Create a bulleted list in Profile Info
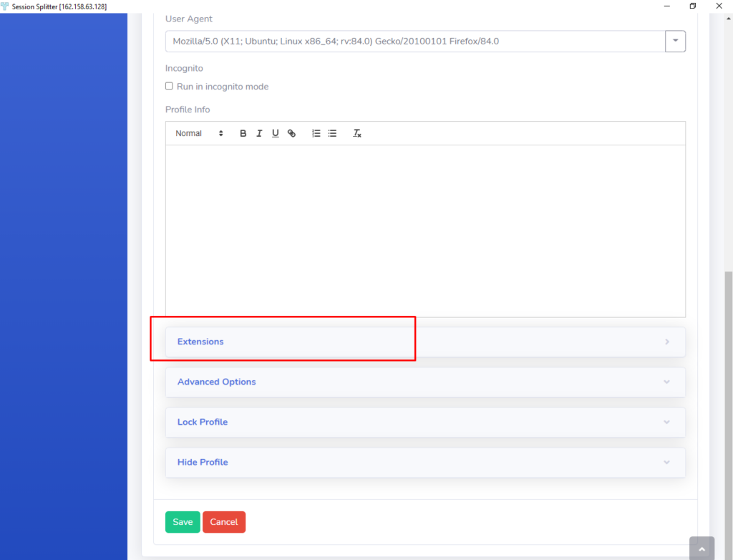 (332, 134)
